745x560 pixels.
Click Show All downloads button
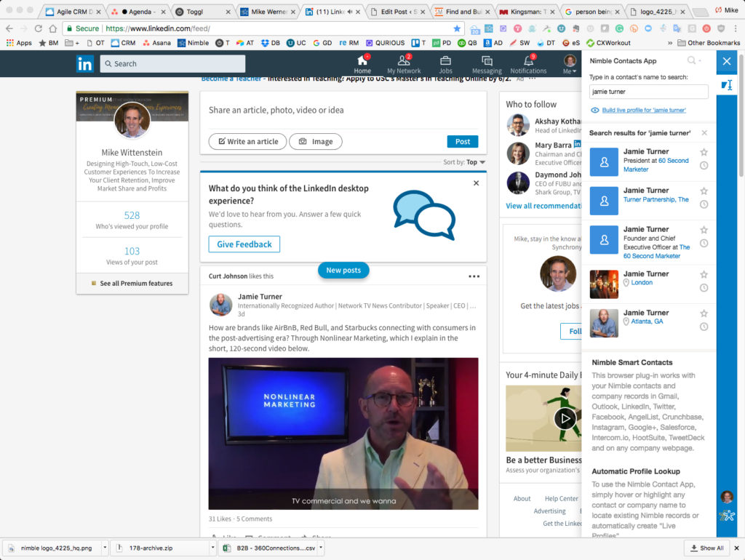coord(707,548)
